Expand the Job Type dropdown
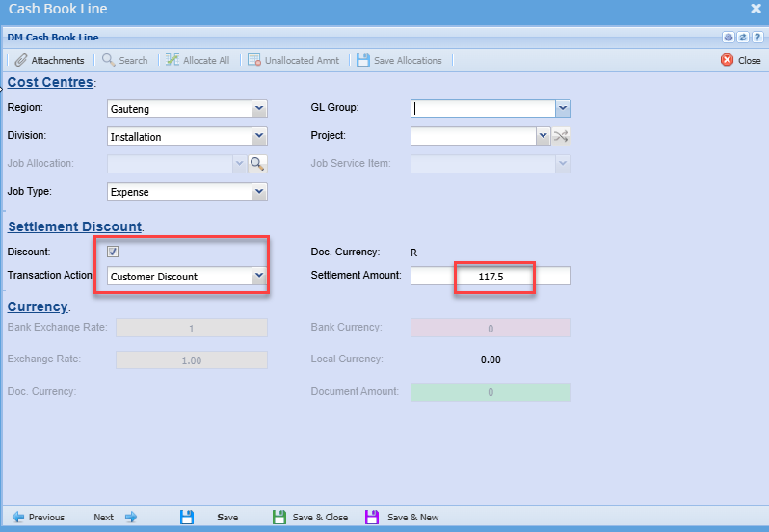Screen dimensions: 769x532 click(259, 192)
